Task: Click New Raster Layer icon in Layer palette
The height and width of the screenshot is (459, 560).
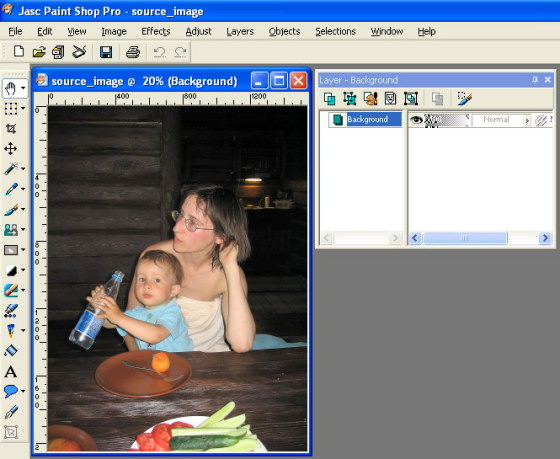Action: point(329,98)
